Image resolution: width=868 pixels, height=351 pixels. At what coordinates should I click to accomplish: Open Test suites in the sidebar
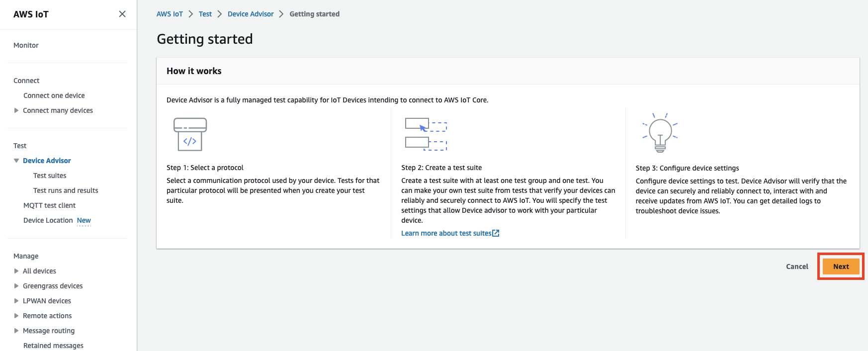coord(50,175)
